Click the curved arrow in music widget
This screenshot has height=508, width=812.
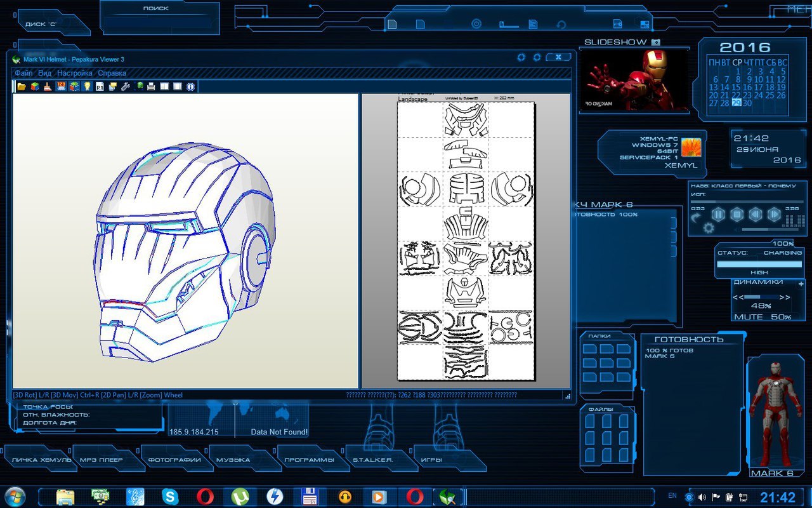(x=697, y=217)
